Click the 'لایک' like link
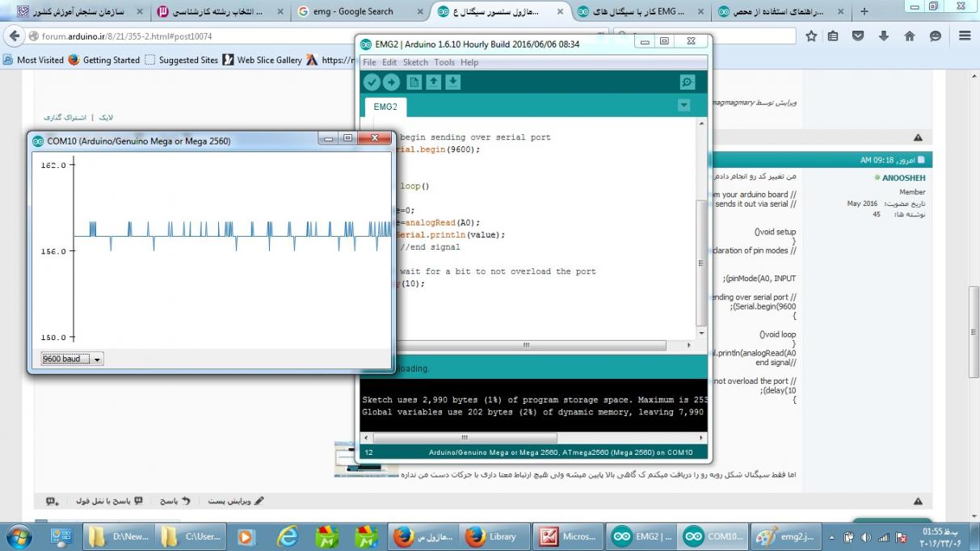Image resolution: width=980 pixels, height=551 pixels. (105, 117)
